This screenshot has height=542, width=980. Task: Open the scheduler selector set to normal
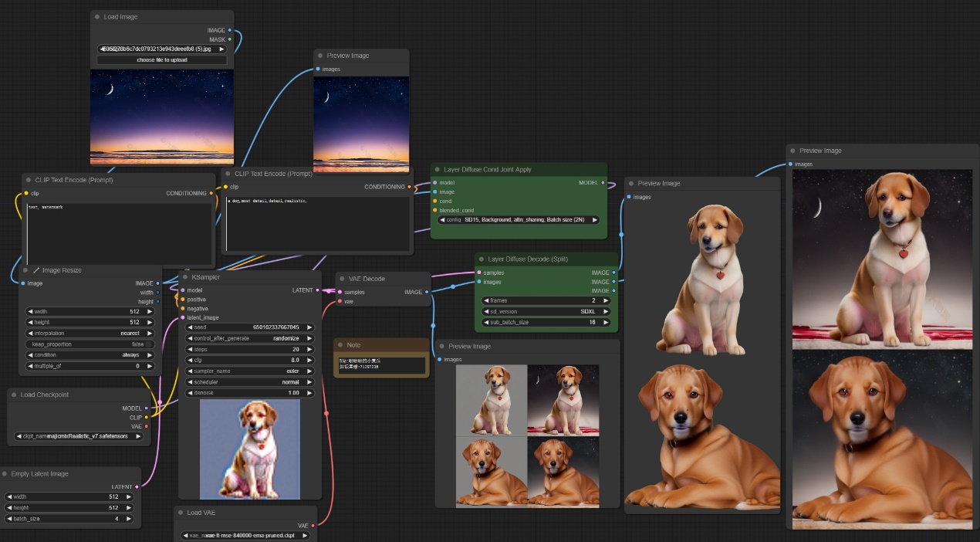click(x=250, y=382)
